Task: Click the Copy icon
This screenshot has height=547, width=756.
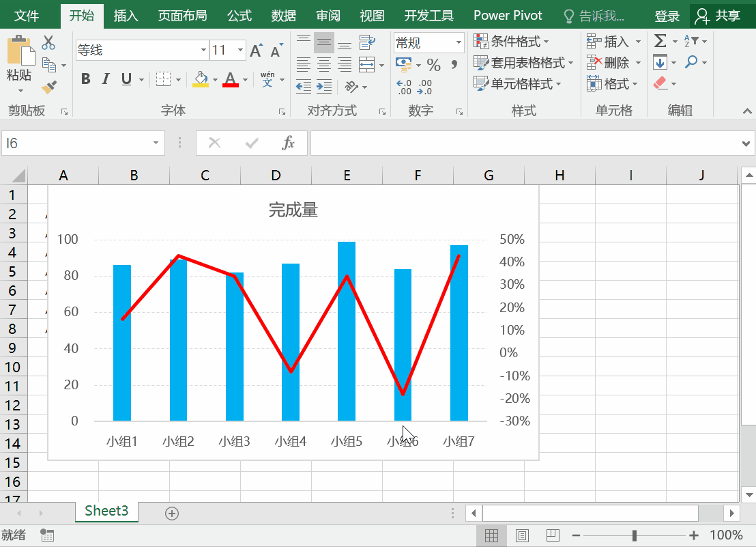Action: click(48, 64)
